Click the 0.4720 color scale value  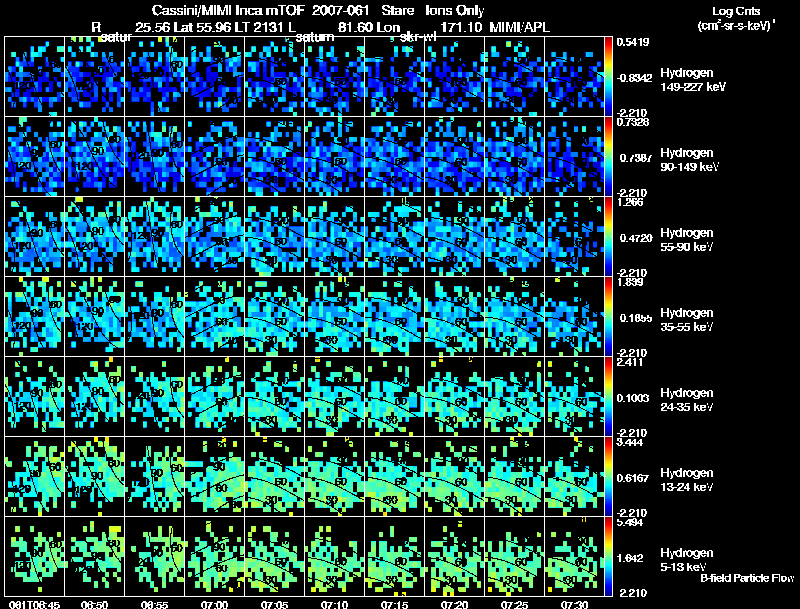click(636, 238)
